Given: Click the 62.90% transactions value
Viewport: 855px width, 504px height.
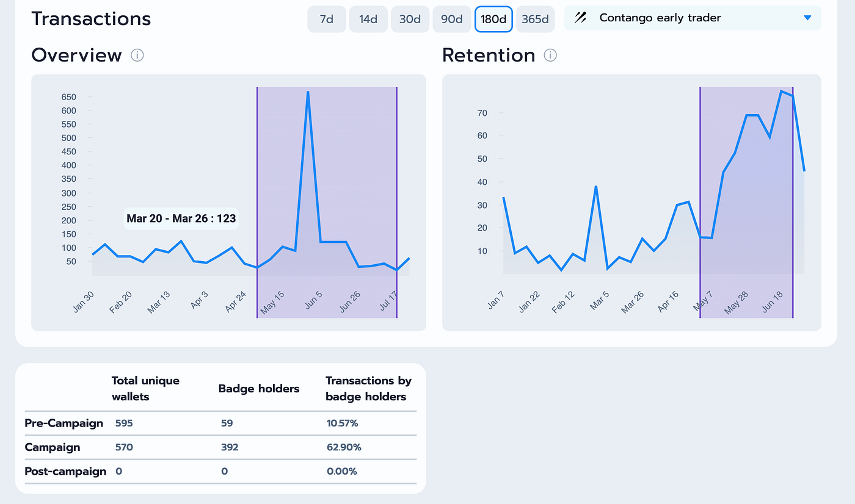Looking at the screenshot, I should (344, 447).
